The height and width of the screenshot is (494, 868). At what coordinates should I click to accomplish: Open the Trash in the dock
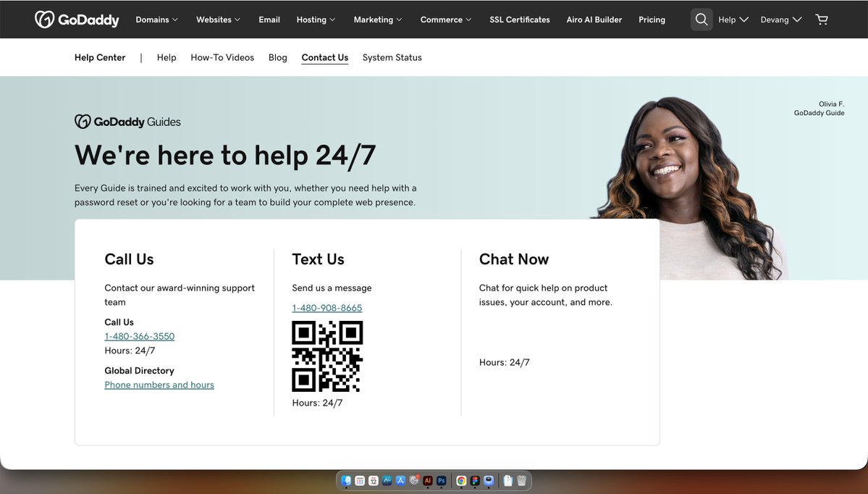521,481
